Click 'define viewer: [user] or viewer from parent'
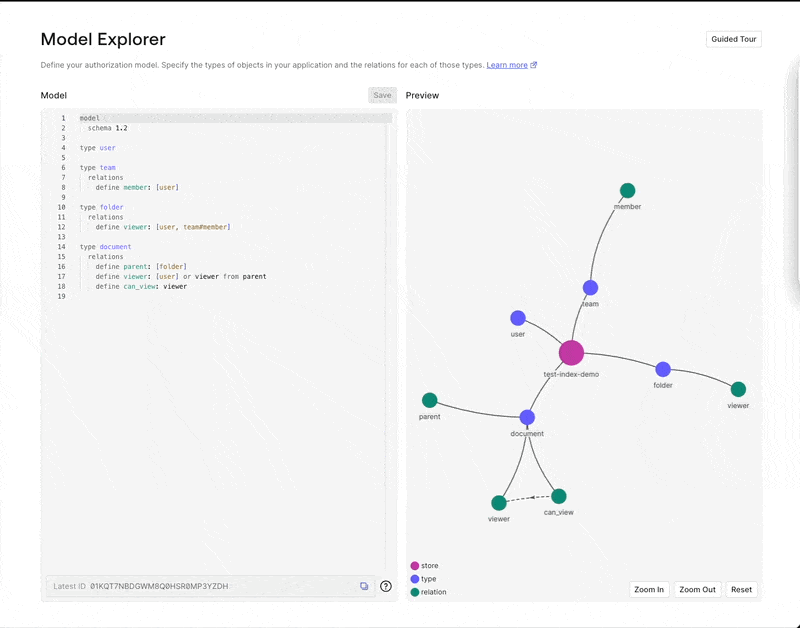This screenshot has height=628, width=800. click(x=181, y=277)
